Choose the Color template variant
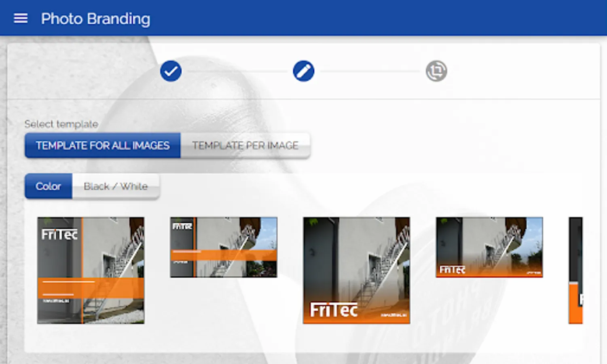 pos(49,186)
